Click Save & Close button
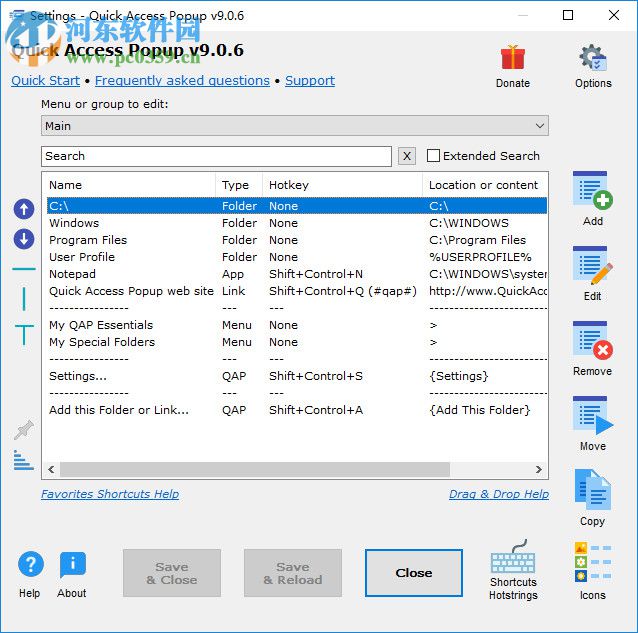This screenshot has width=638, height=633. tap(172, 573)
